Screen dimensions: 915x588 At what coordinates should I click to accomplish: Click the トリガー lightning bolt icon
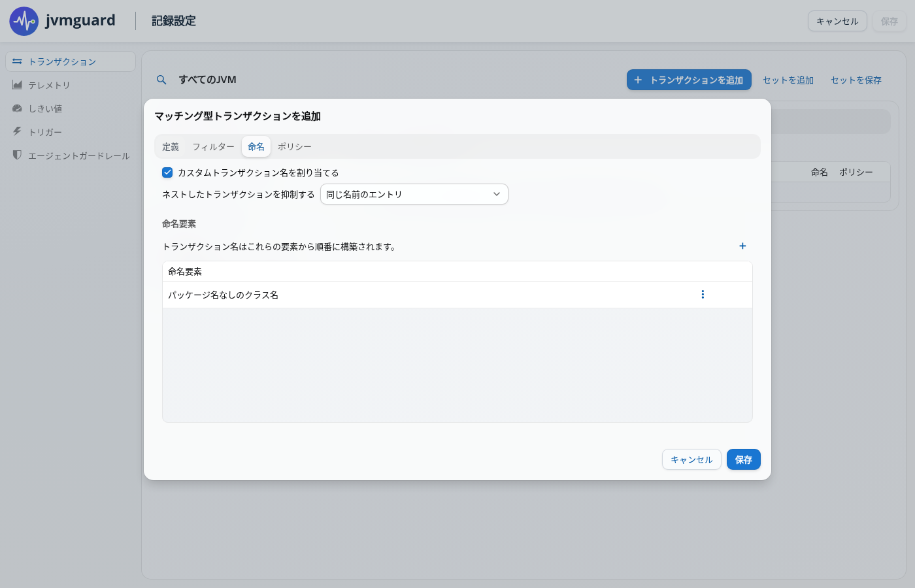pyautogui.click(x=18, y=131)
